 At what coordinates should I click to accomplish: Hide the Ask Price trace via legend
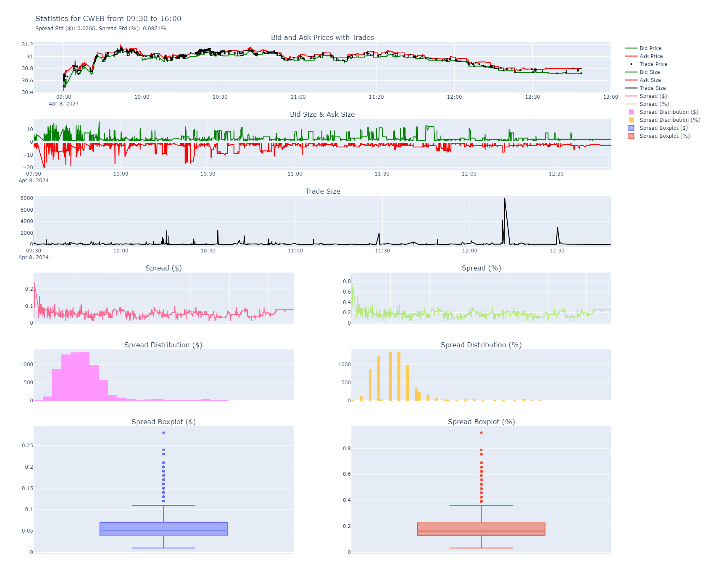coord(651,56)
